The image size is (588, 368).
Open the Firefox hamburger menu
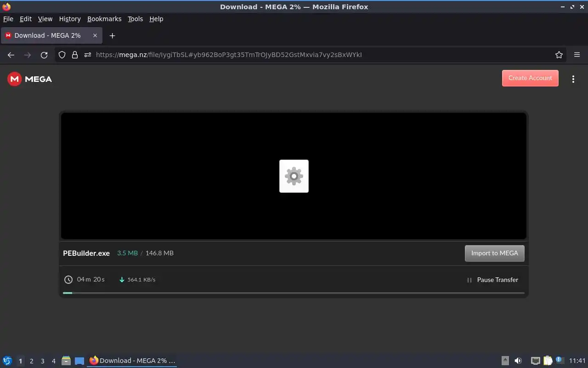577,55
